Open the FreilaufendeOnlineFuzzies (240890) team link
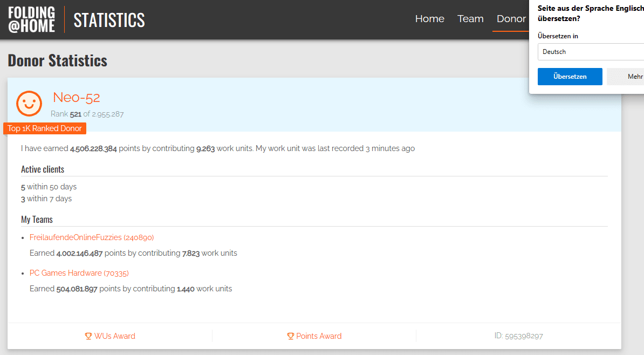The width and height of the screenshot is (644, 355). (92, 237)
